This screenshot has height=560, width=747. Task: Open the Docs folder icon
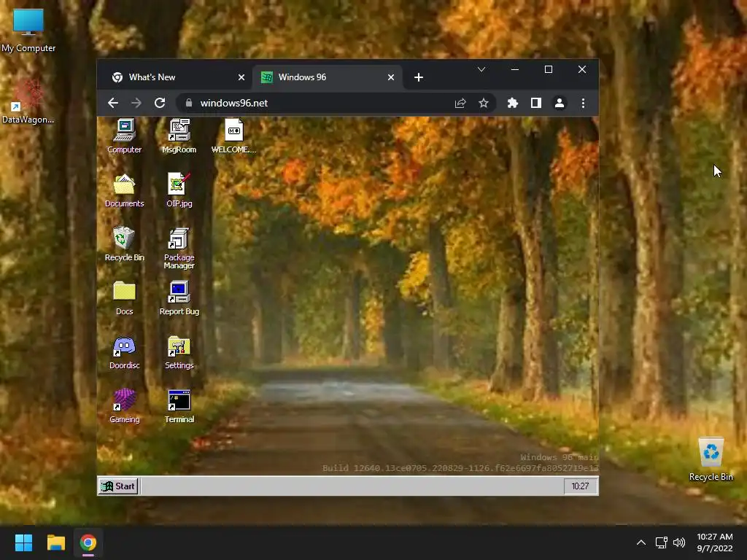pyautogui.click(x=124, y=298)
